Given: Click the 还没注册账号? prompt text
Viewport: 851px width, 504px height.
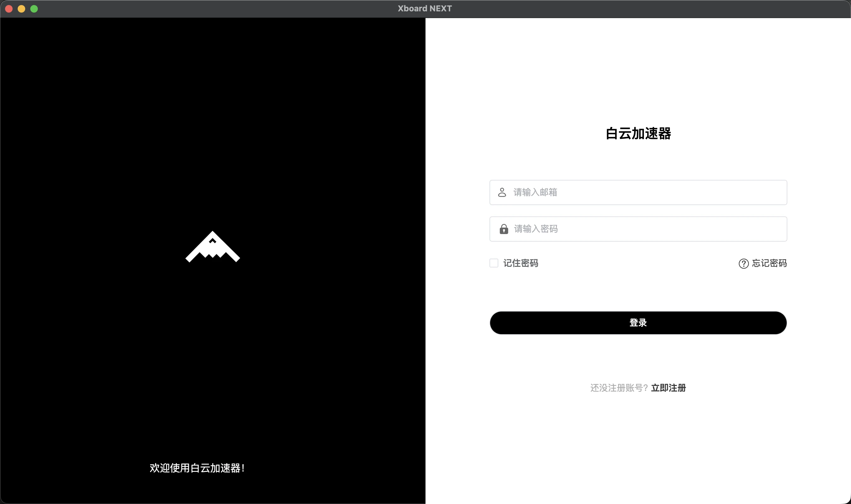Looking at the screenshot, I should (x=619, y=388).
